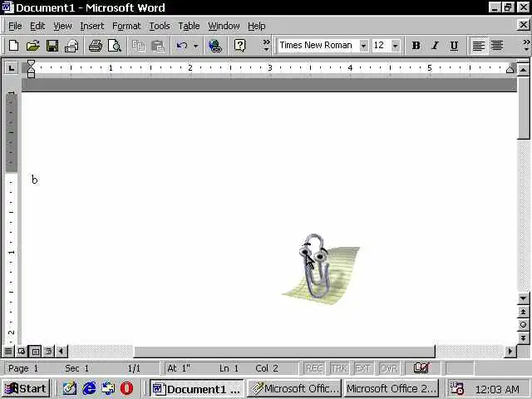Switch to Outline View
This screenshot has width=532, height=399.
click(x=48, y=352)
